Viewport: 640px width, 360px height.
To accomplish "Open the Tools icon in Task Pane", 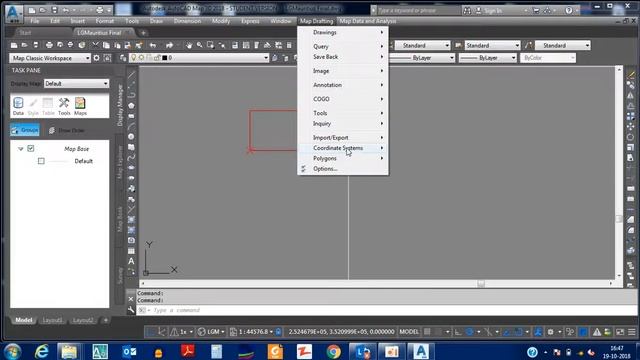I will 64,106.
